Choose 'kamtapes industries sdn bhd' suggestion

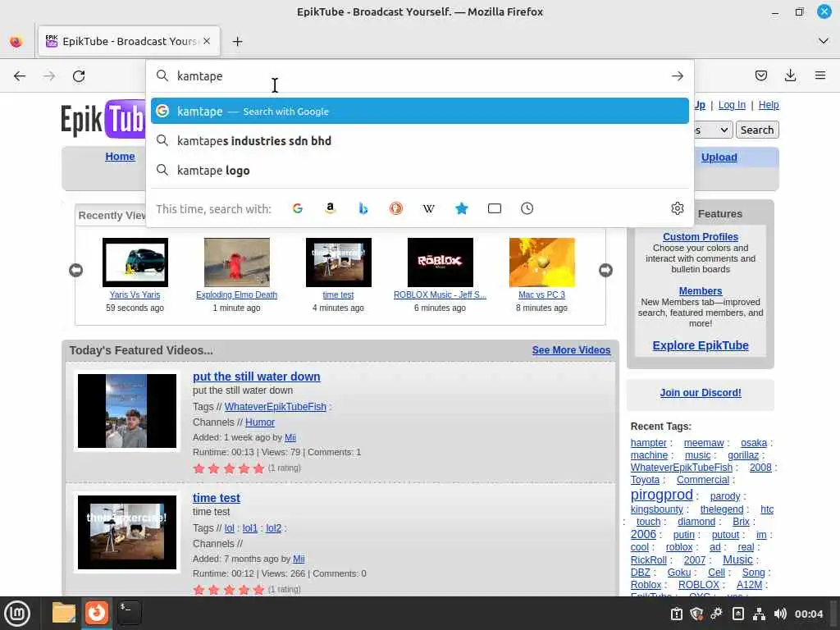(419, 141)
